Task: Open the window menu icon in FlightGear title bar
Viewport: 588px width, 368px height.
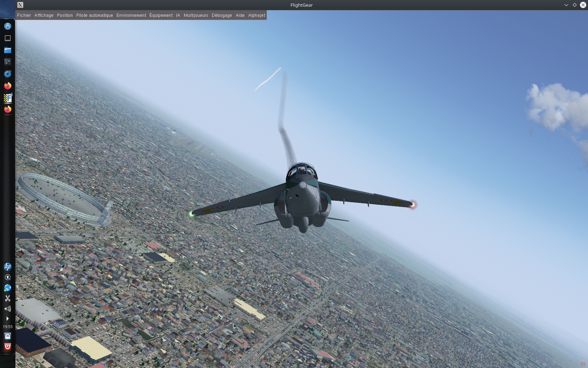Action: pyautogui.click(x=20, y=5)
